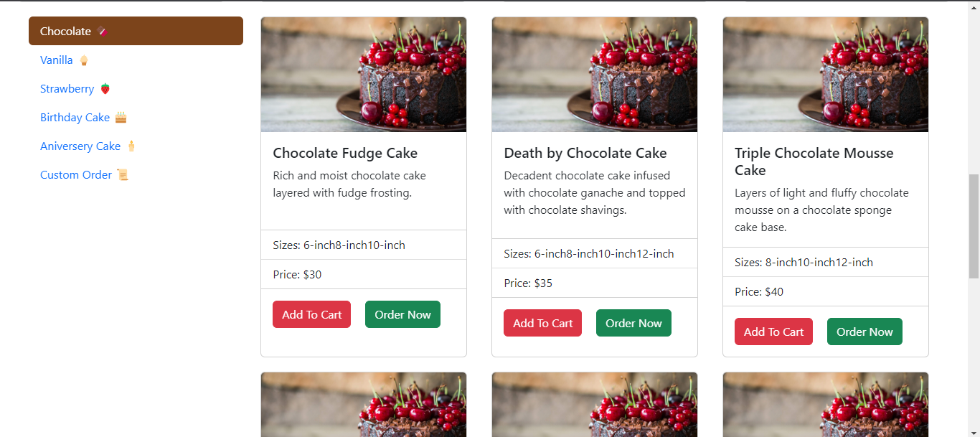Image resolution: width=980 pixels, height=437 pixels.
Task: Add Death by Chocolate Cake to cart
Action: point(542,323)
